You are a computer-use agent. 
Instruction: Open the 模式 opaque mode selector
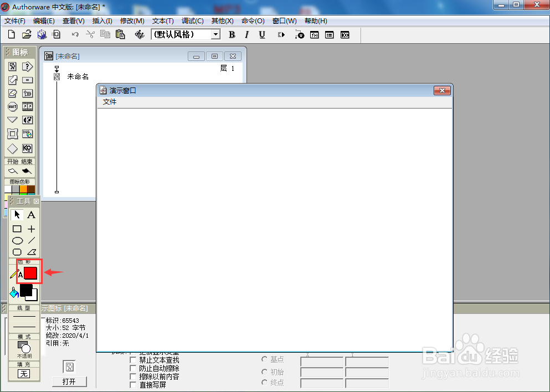click(x=24, y=349)
